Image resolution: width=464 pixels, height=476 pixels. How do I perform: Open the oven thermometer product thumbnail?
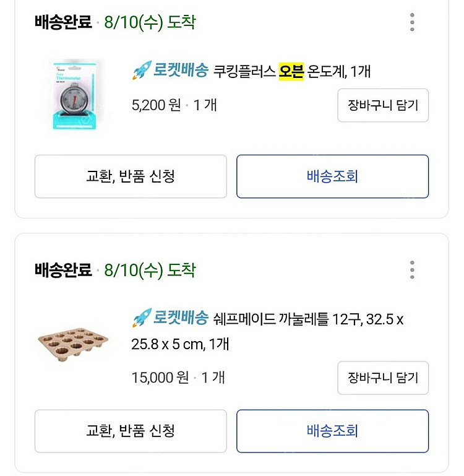76,94
